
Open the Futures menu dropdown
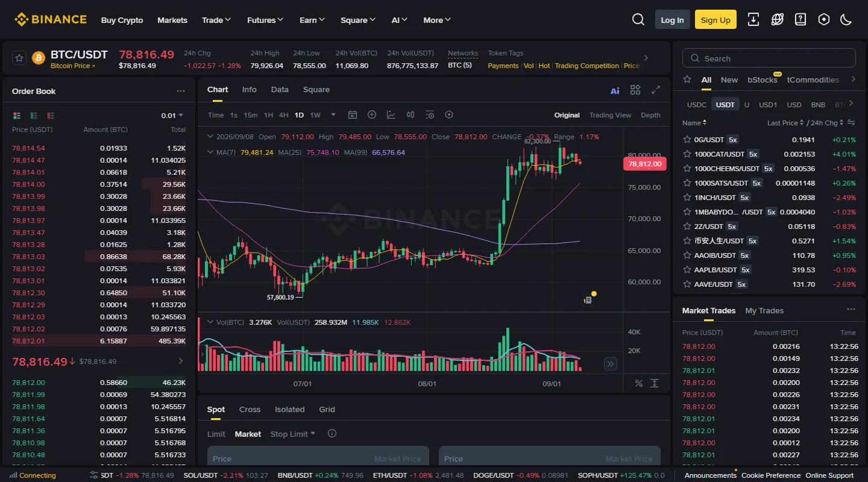click(265, 20)
